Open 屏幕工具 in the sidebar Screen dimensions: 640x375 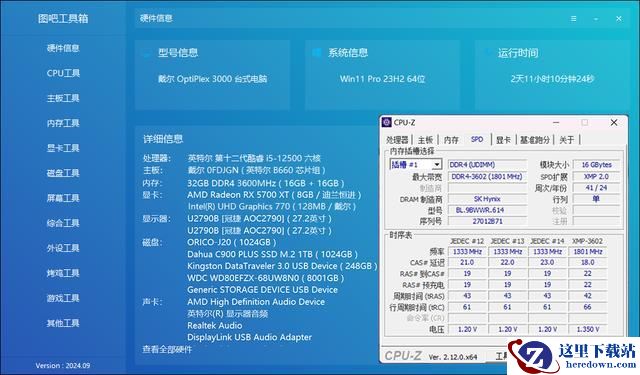point(63,198)
